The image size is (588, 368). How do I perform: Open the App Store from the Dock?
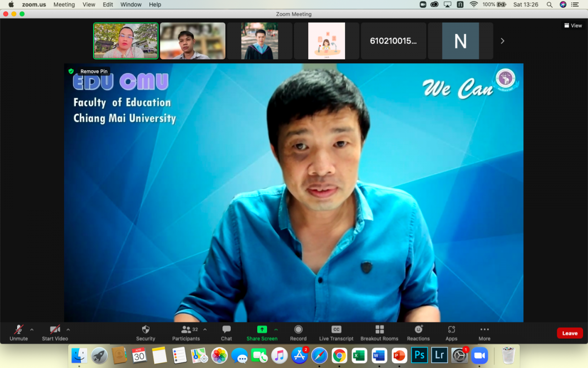pos(299,355)
